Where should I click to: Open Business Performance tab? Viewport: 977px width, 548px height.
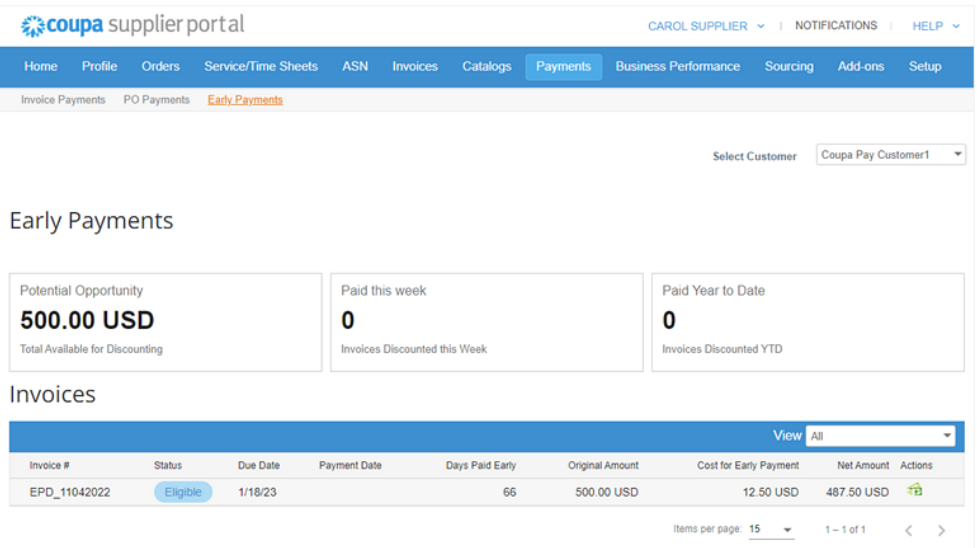678,66
